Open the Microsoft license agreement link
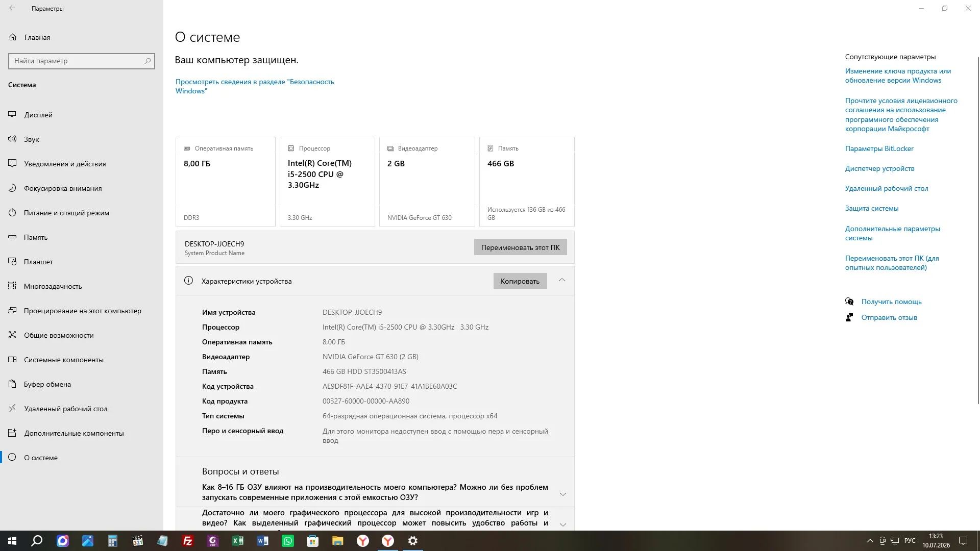This screenshot has width=980, height=551. click(x=901, y=115)
